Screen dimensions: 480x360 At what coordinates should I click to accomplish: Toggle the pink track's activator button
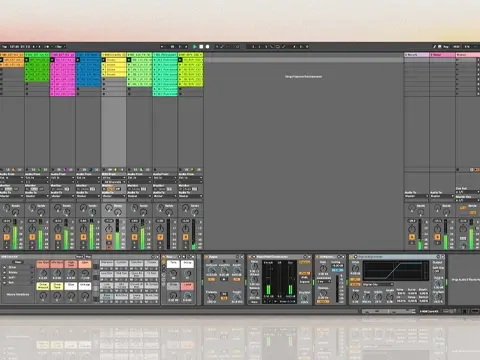[x=58, y=237]
